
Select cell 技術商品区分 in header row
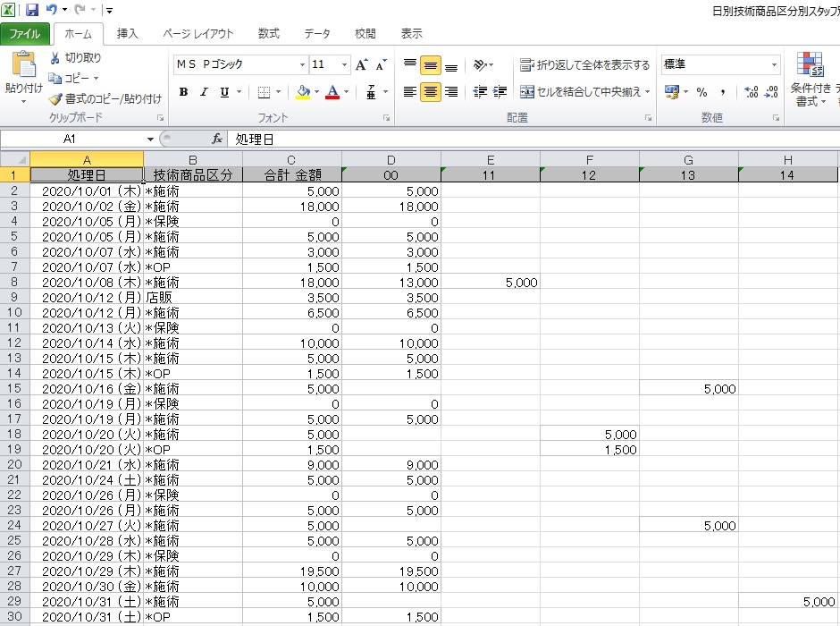pyautogui.click(x=193, y=174)
